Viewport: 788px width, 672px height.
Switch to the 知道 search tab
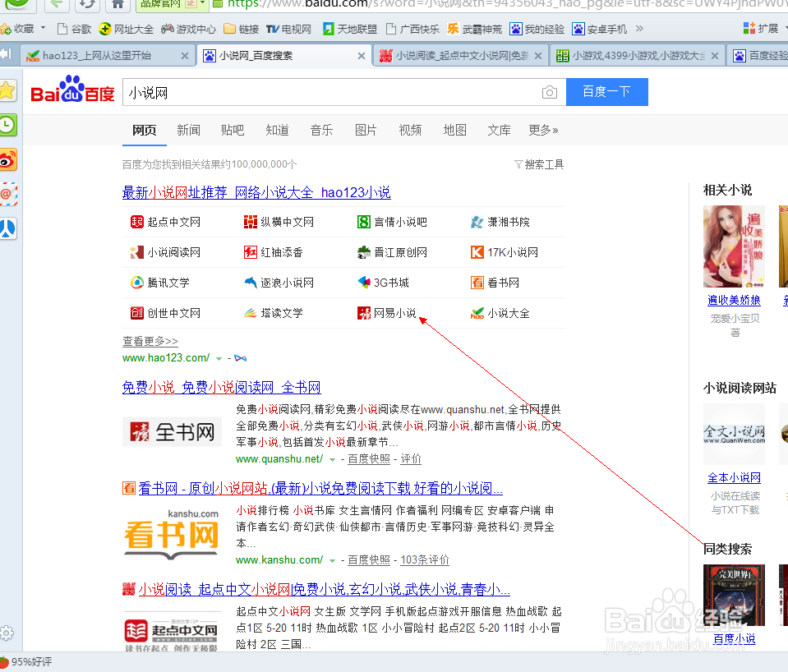(277, 130)
